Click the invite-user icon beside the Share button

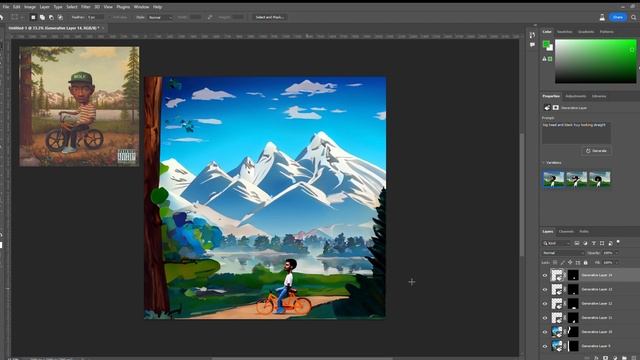pos(602,17)
